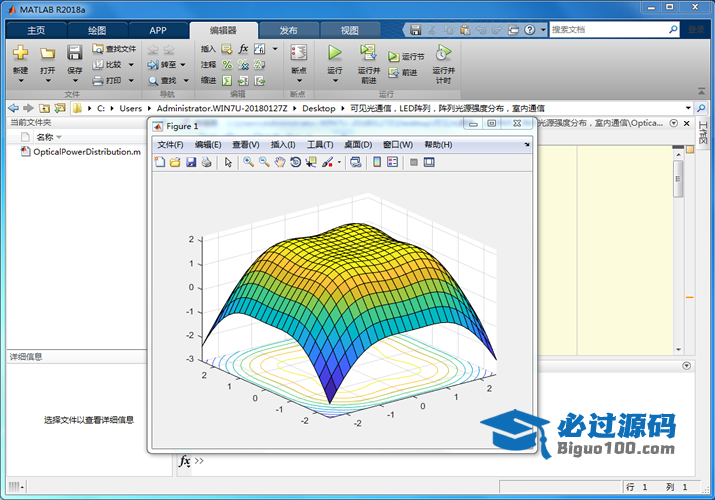This screenshot has height=500, width=715.
Task: Click the Run and Advance (运行并前进) icon
Action: (368, 52)
